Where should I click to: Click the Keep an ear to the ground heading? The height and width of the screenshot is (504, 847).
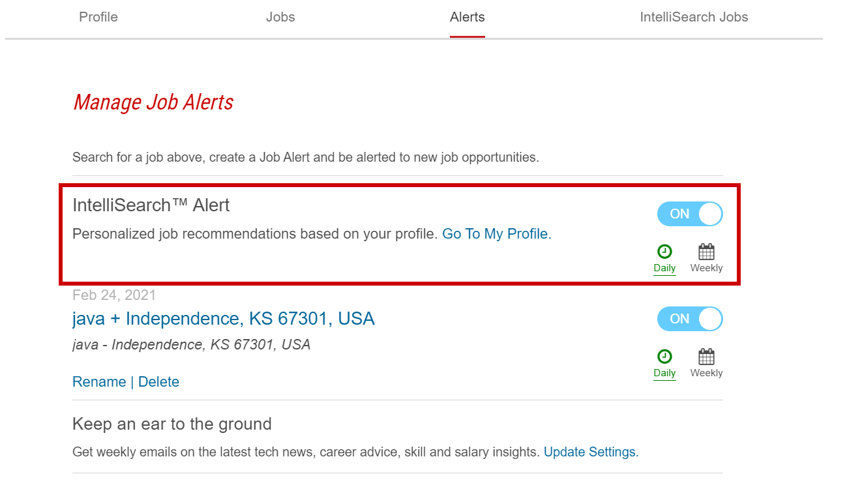172,424
